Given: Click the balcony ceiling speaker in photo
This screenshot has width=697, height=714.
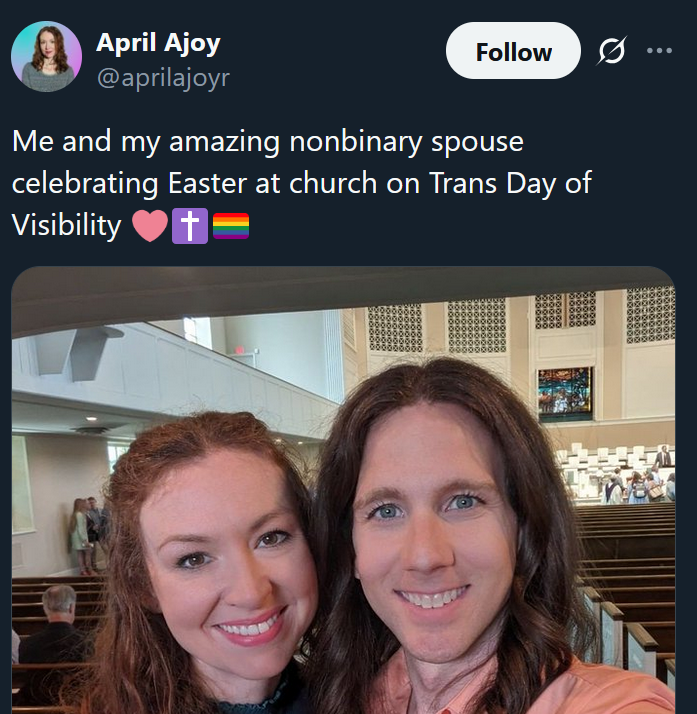Looking at the screenshot, I should [x=78, y=353].
